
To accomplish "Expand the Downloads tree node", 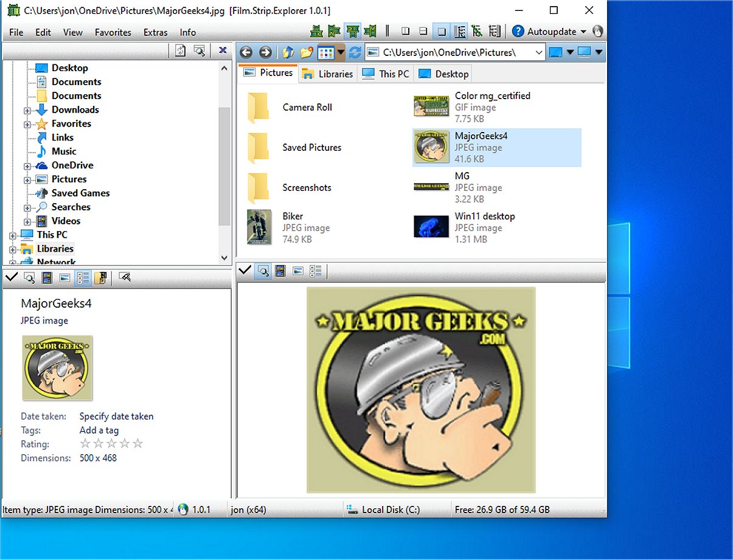I will click(x=27, y=110).
